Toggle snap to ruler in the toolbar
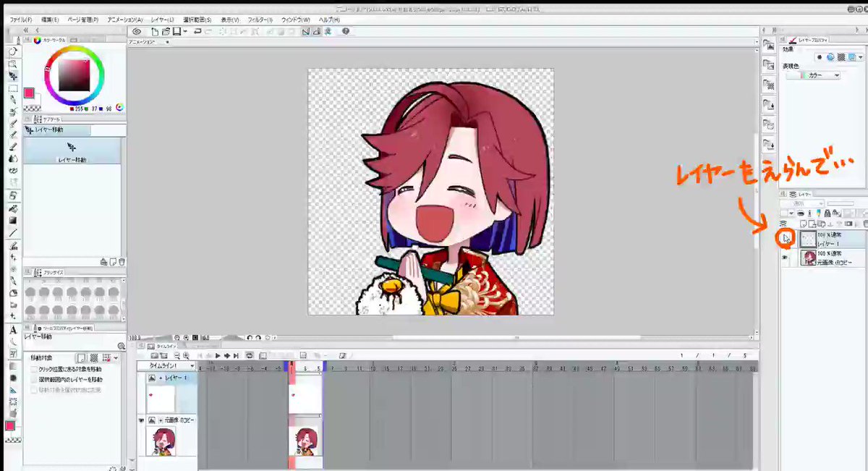This screenshot has width=868, height=471. 306,32
